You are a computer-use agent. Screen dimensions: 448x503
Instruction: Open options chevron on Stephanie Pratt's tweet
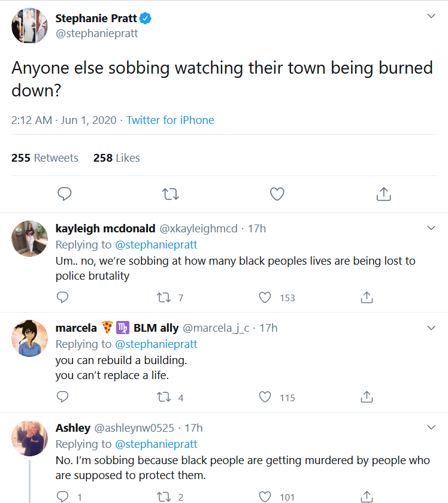[x=431, y=16]
